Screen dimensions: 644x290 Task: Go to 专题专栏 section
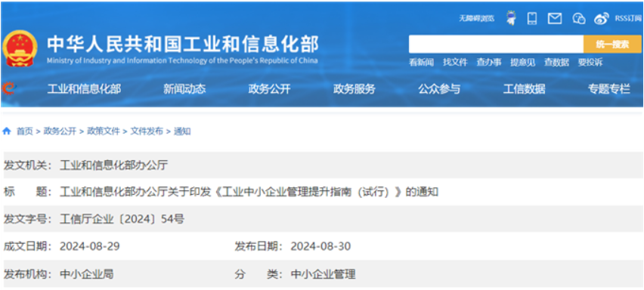point(609,89)
